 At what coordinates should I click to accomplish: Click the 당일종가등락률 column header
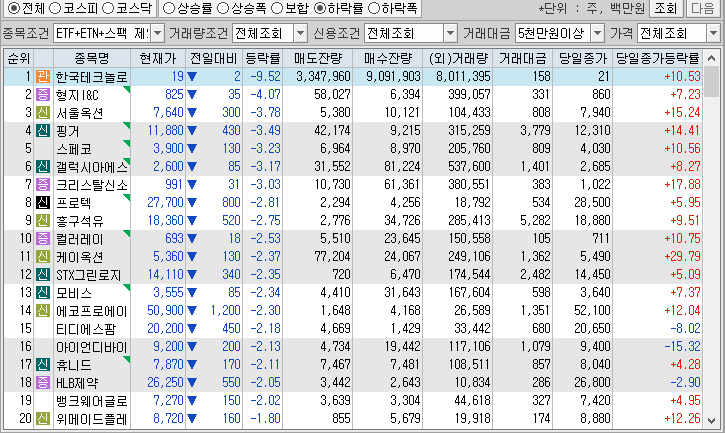[x=657, y=58]
